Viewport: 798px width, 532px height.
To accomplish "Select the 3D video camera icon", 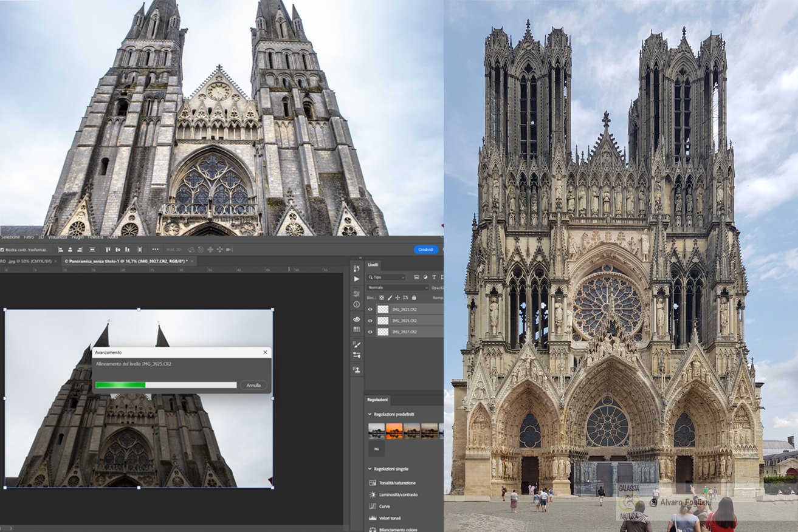I will (229, 250).
